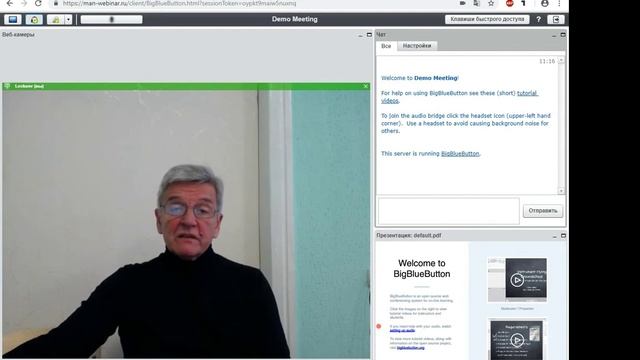Click the translate page icon
The image size is (640, 360).
coord(476,3)
